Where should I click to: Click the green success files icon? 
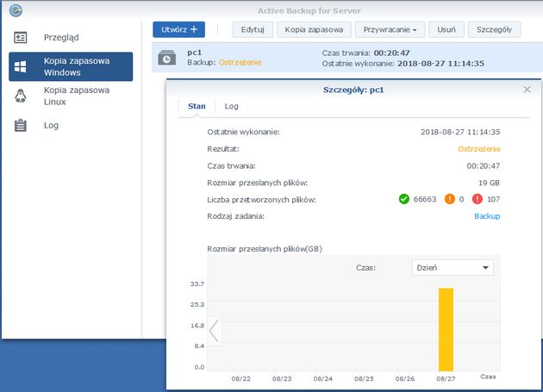(404, 199)
